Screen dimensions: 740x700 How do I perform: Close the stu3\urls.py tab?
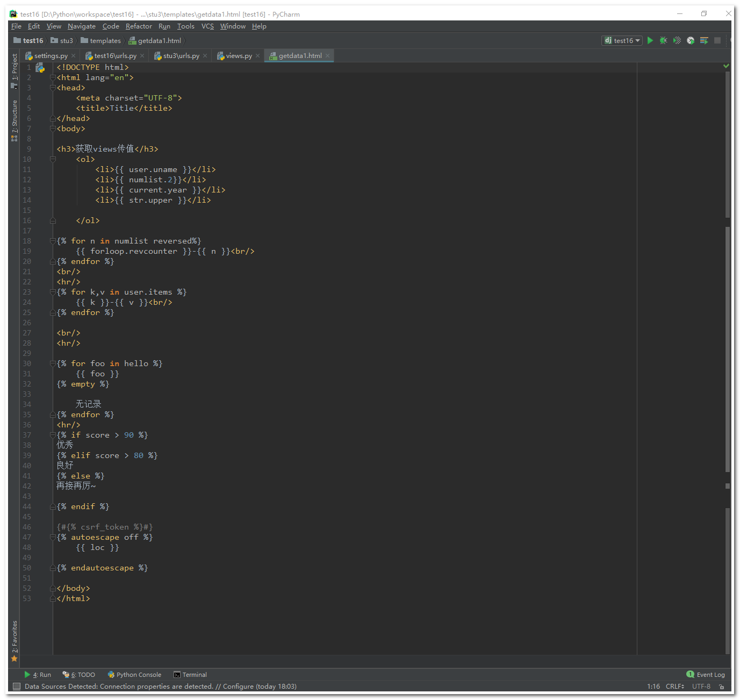[205, 56]
